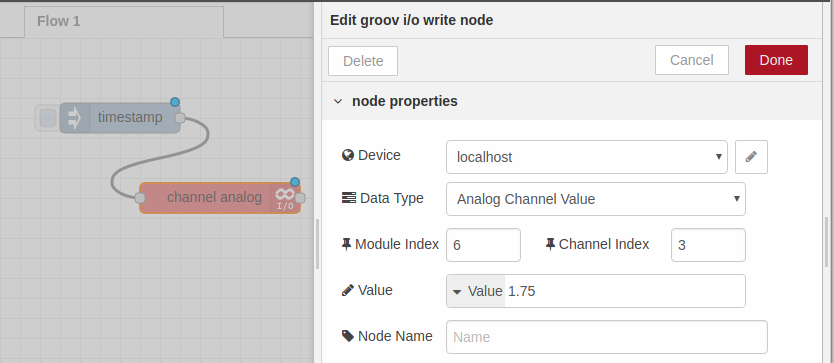Click the timestamp node's inject trigger button
Viewport: 834px width, 363px height.
[48, 118]
